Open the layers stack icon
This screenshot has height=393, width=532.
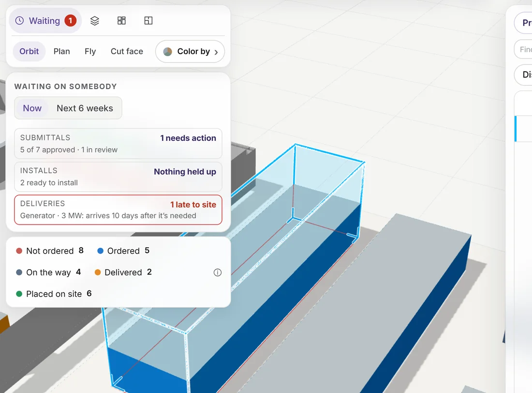[x=95, y=21]
